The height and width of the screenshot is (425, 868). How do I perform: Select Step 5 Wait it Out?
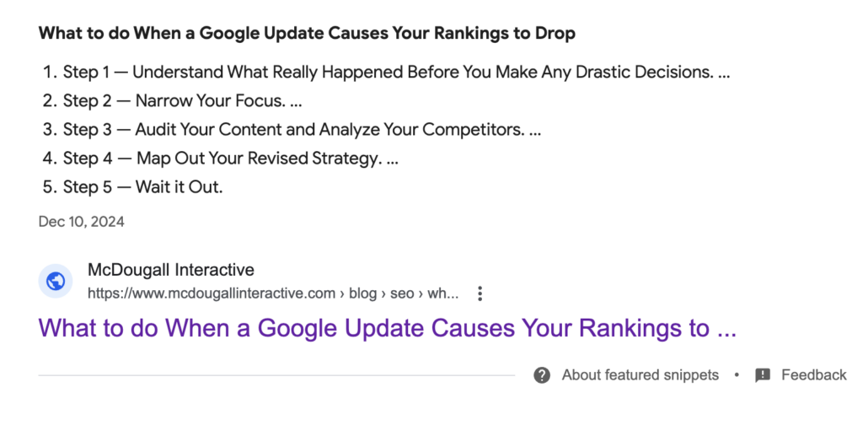click(142, 187)
